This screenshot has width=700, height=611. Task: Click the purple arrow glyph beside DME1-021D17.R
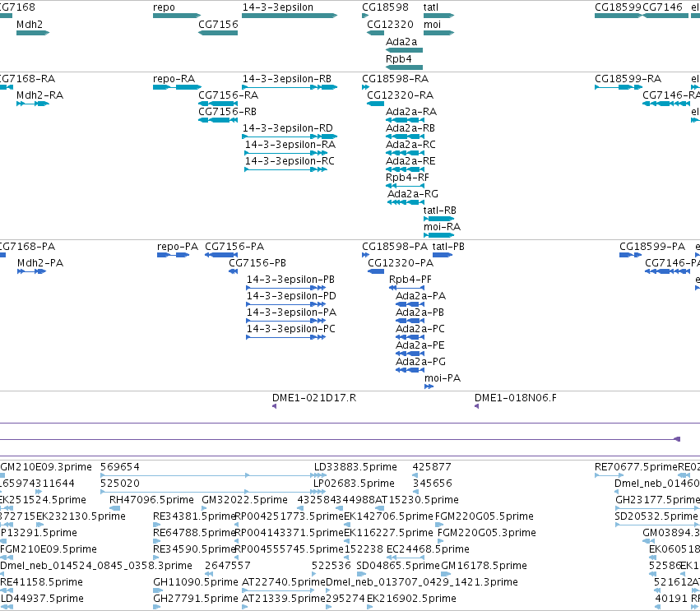274,406
